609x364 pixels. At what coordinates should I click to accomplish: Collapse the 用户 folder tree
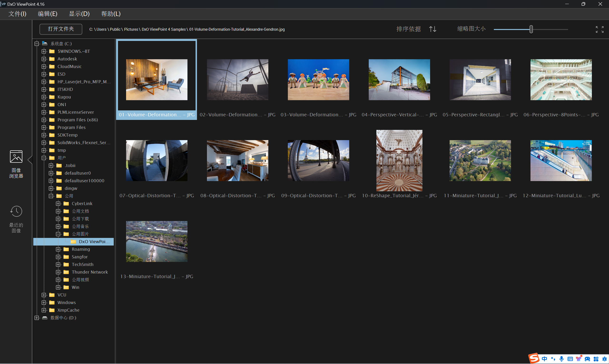(x=44, y=158)
